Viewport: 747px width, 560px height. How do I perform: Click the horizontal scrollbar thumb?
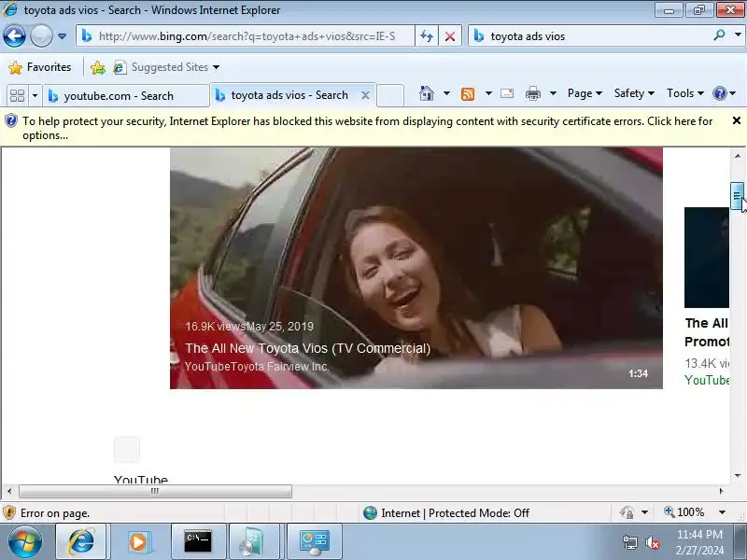(x=155, y=491)
